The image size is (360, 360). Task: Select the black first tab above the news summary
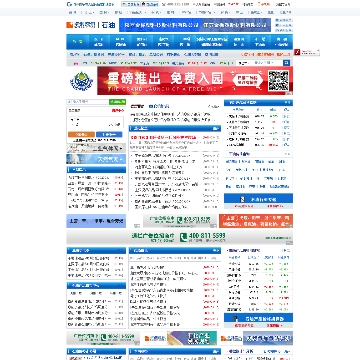click(x=137, y=106)
